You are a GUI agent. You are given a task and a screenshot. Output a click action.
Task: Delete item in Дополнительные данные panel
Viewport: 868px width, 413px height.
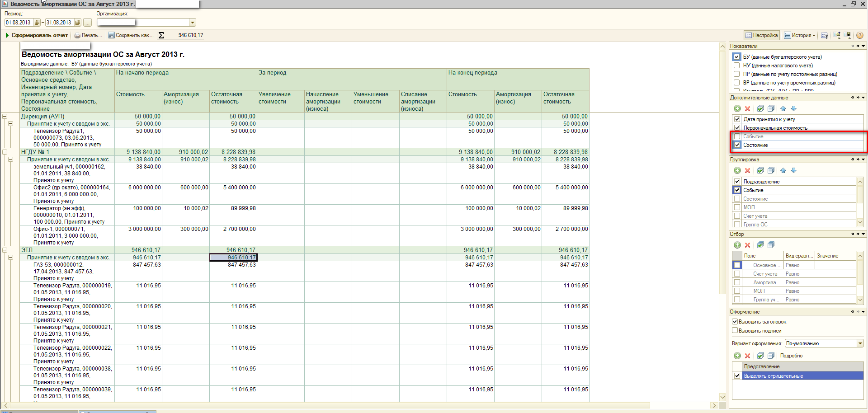pos(747,108)
